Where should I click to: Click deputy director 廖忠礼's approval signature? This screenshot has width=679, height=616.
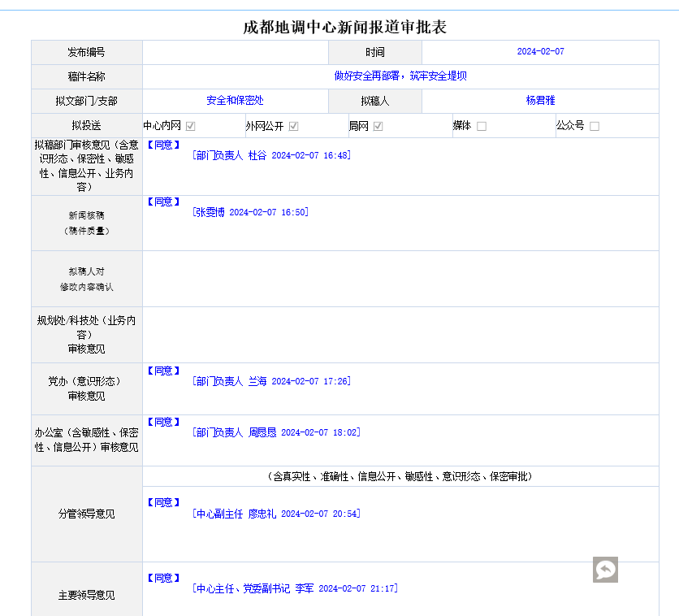[276, 514]
